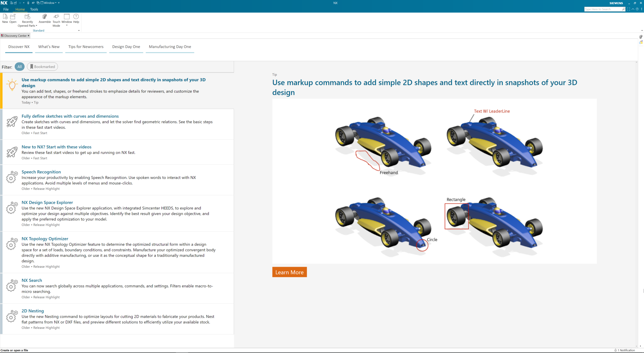
Task: Expand the Standard toolbar options arrow
Action: click(x=79, y=30)
